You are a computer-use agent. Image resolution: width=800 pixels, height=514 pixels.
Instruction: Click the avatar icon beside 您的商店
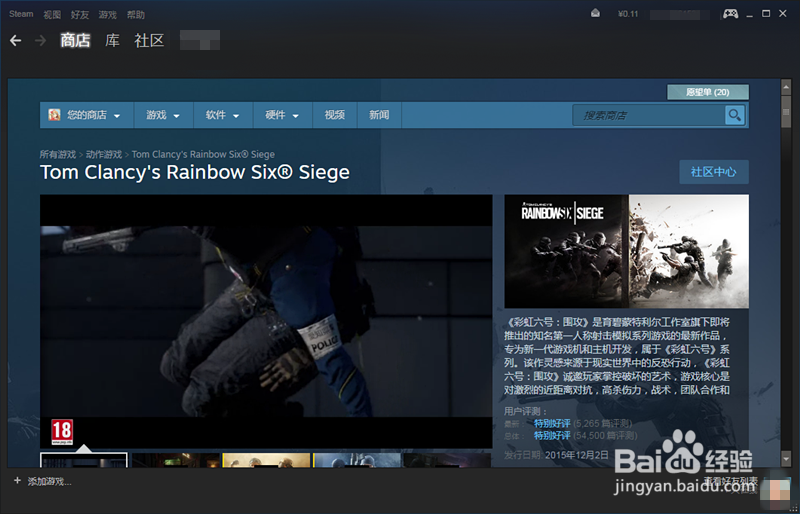[54, 115]
